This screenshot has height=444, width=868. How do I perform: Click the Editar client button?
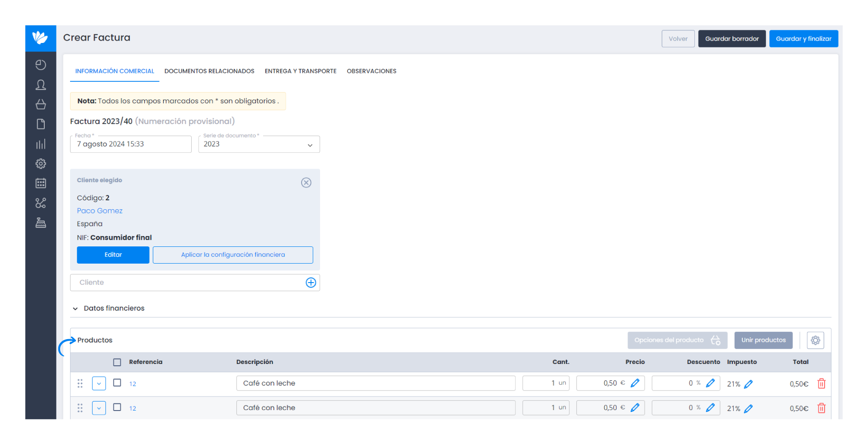(x=113, y=255)
